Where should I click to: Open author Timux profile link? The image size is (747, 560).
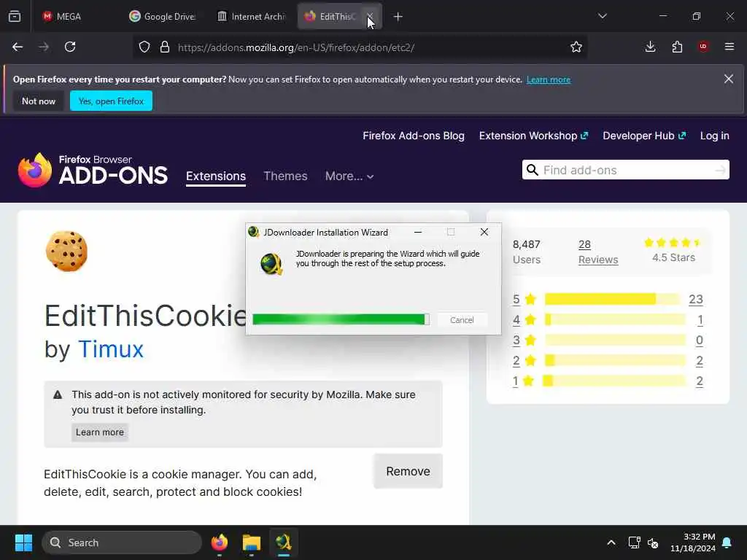111,349
